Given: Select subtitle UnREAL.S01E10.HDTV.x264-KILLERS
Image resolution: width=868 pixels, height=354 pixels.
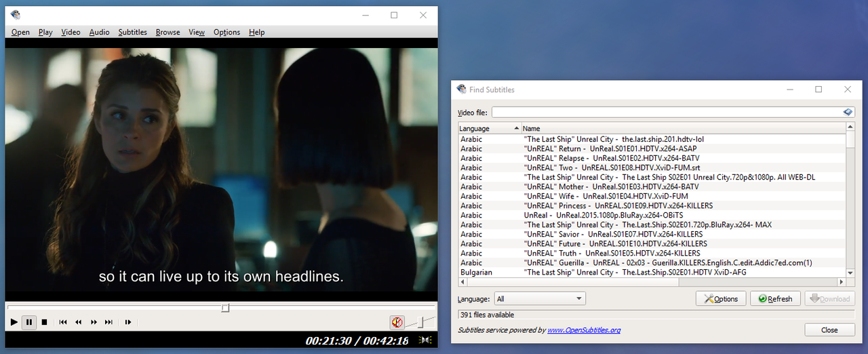Looking at the screenshot, I should coord(652,243).
